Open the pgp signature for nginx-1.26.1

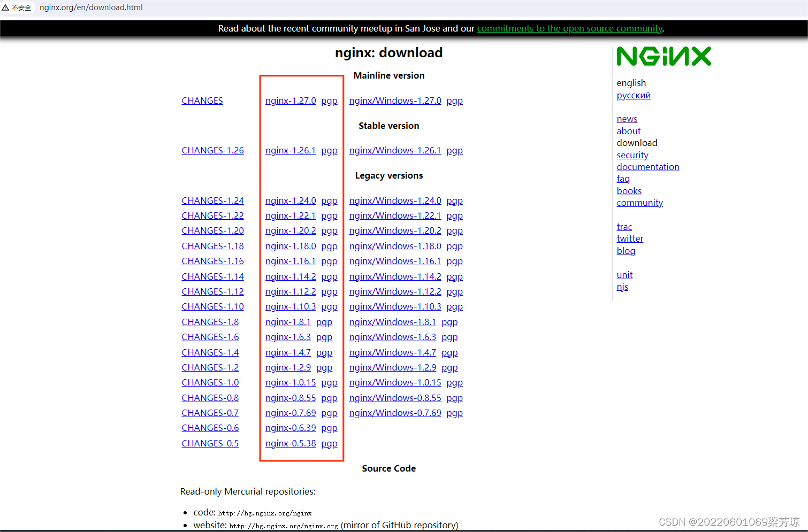click(329, 150)
